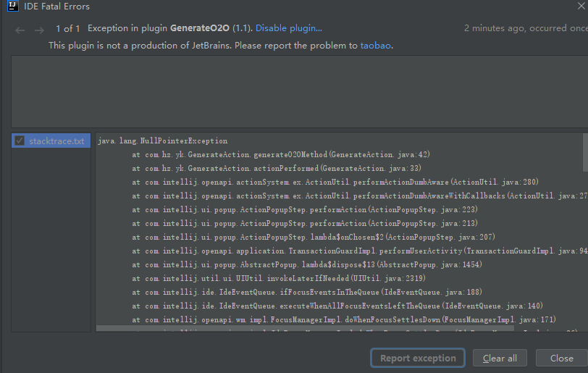Click the vertical scrollbar of the stack trace
The image size is (588, 373).
[585, 152]
